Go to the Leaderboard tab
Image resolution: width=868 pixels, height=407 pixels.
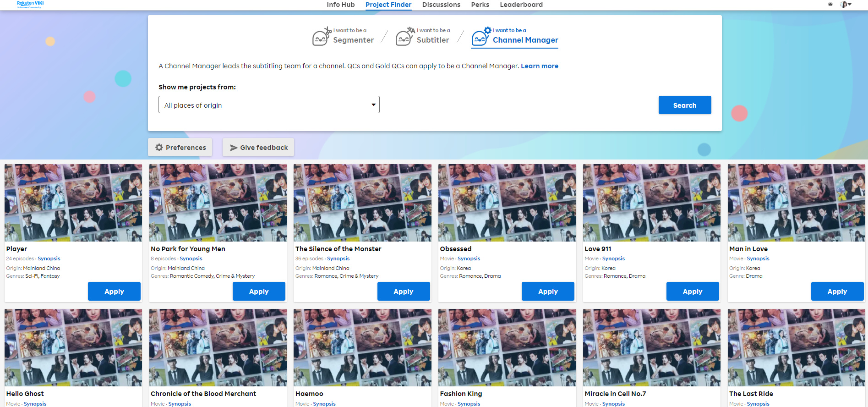521,5
